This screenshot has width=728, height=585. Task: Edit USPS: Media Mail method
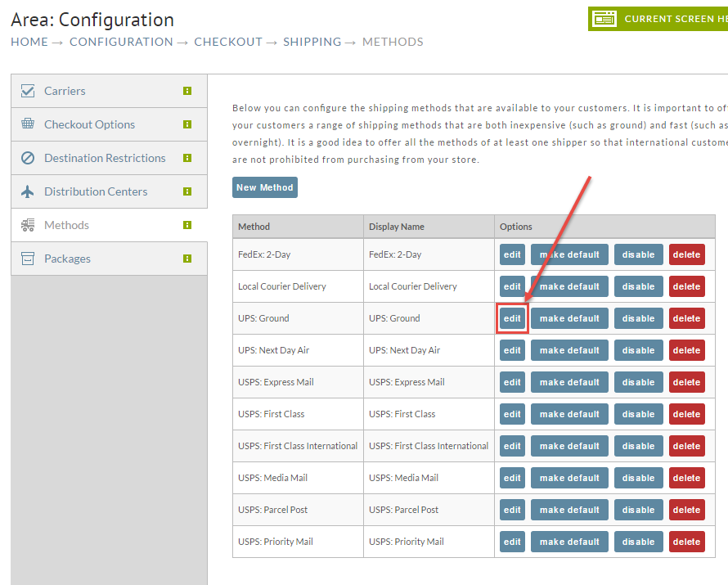point(512,478)
